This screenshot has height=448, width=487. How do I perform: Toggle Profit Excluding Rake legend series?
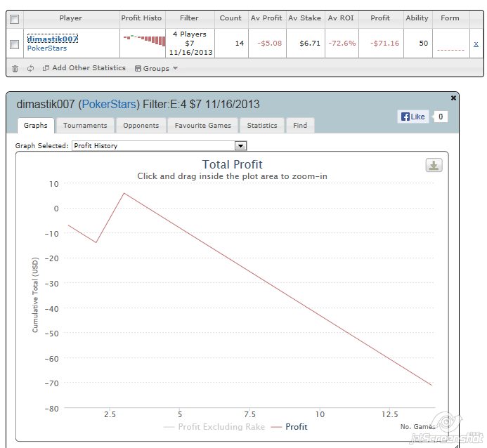pyautogui.click(x=214, y=427)
